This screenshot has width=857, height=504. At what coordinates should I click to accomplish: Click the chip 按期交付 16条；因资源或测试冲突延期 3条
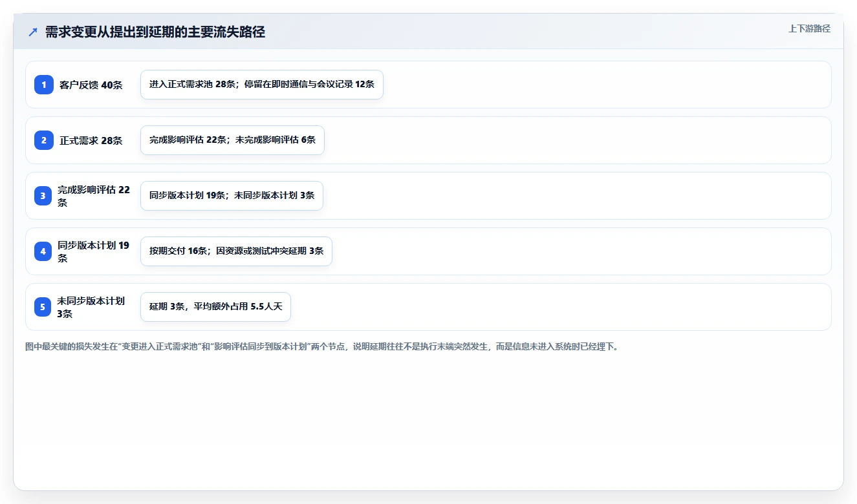click(x=236, y=251)
